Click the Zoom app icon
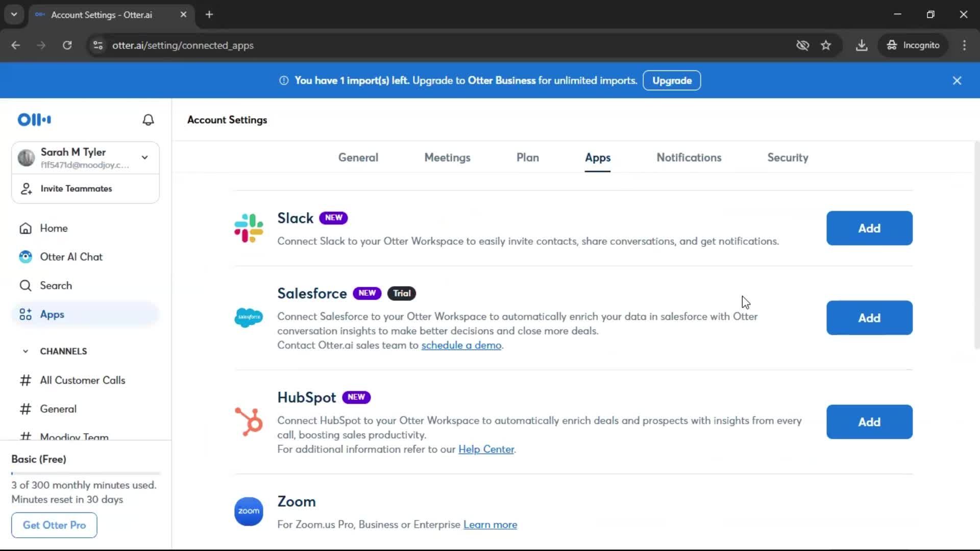The width and height of the screenshot is (980, 551). [x=249, y=511]
